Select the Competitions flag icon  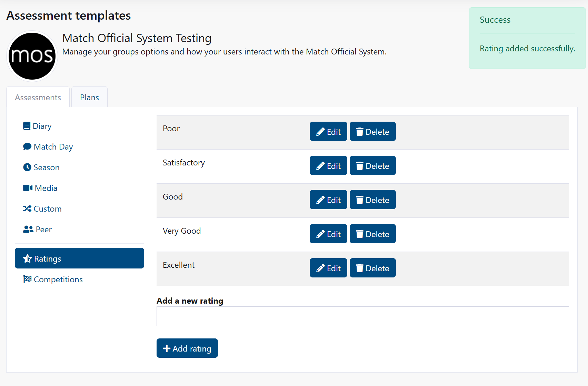click(x=28, y=279)
